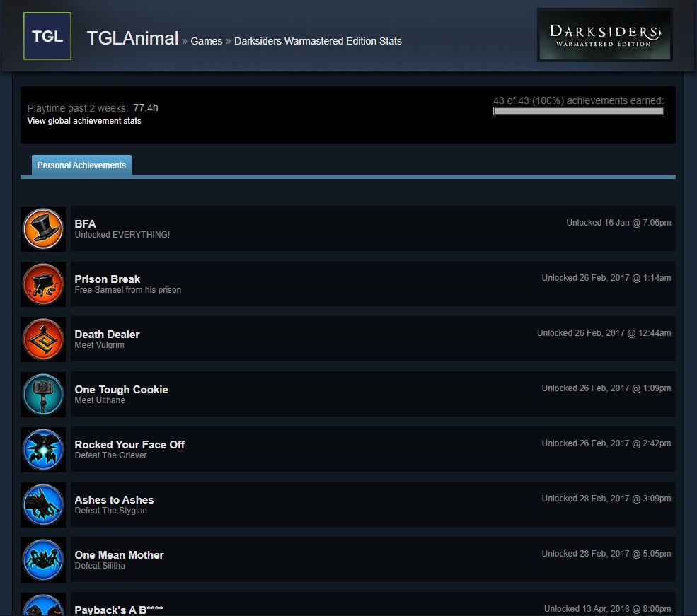Select the Personal Achievements tab

coord(81,165)
